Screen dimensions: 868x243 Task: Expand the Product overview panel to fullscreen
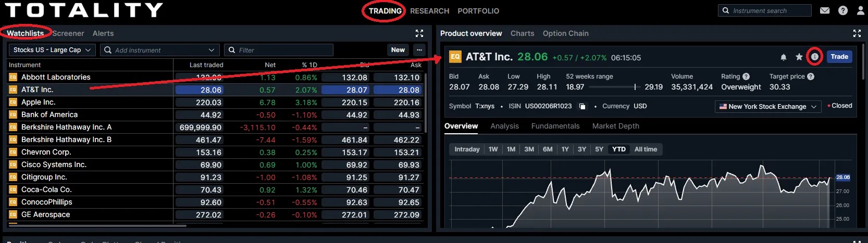857,33
